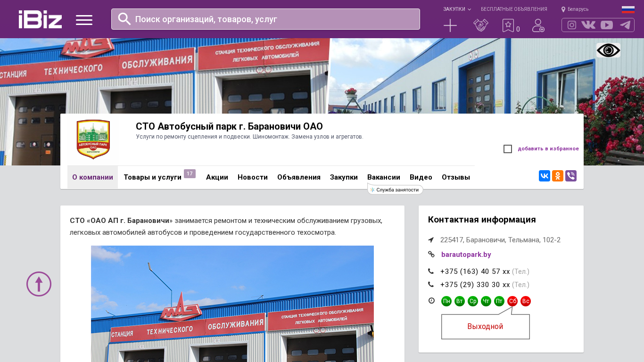Open the Беларусь region selector

(578, 9)
